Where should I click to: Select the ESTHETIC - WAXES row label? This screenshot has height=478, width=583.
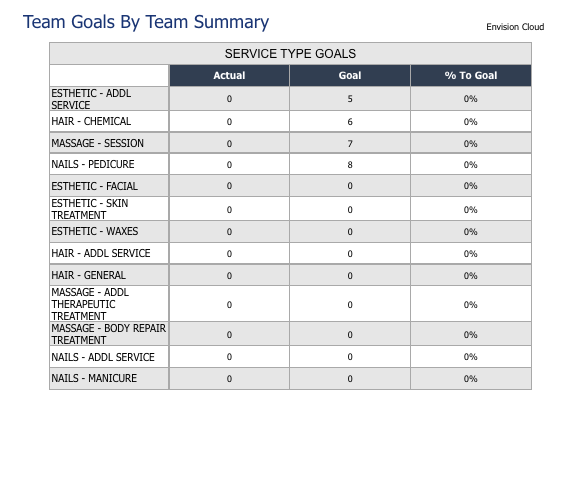[x=95, y=231]
